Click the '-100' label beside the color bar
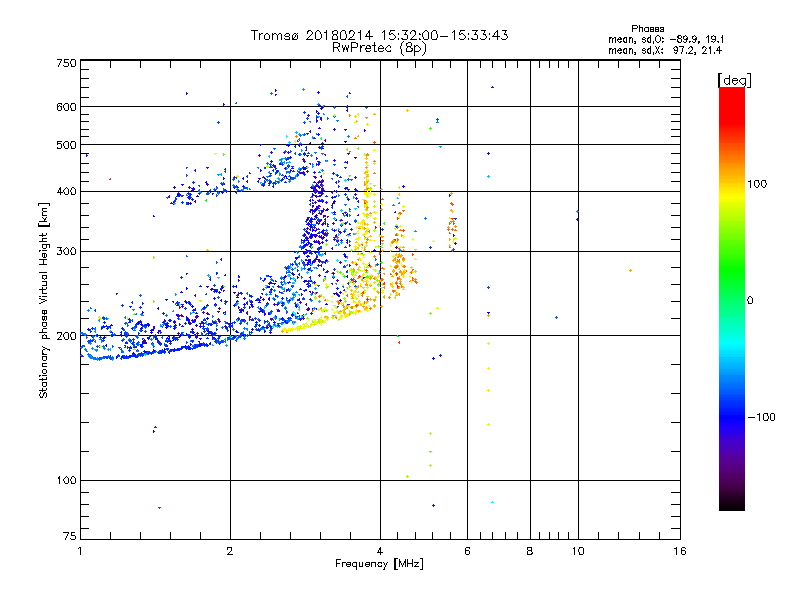Image resolution: width=800 pixels, height=600 pixels. [761, 417]
